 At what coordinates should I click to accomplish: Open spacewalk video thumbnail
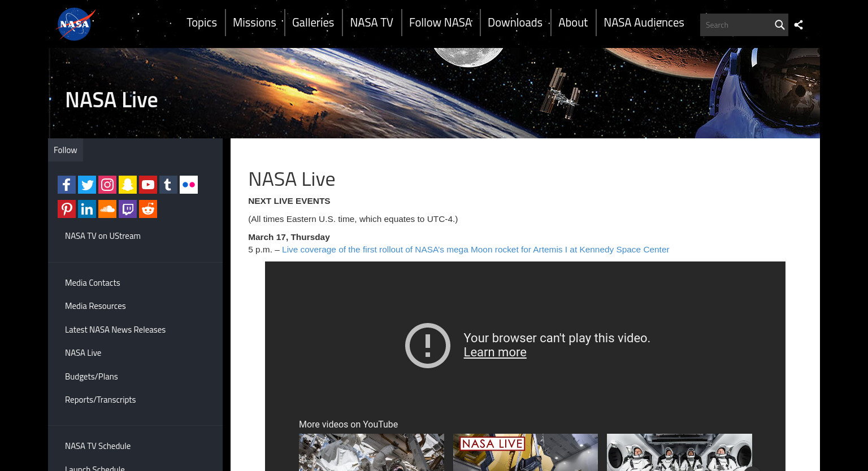(371, 452)
